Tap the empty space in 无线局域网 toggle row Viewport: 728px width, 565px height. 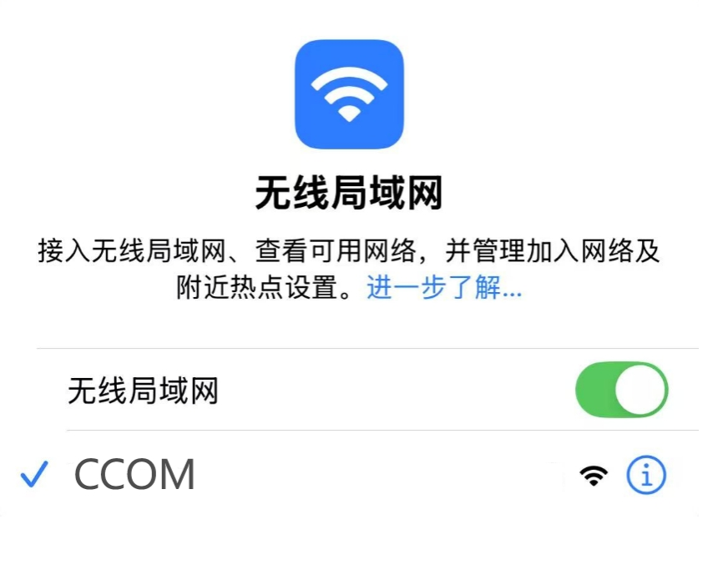click(395, 390)
